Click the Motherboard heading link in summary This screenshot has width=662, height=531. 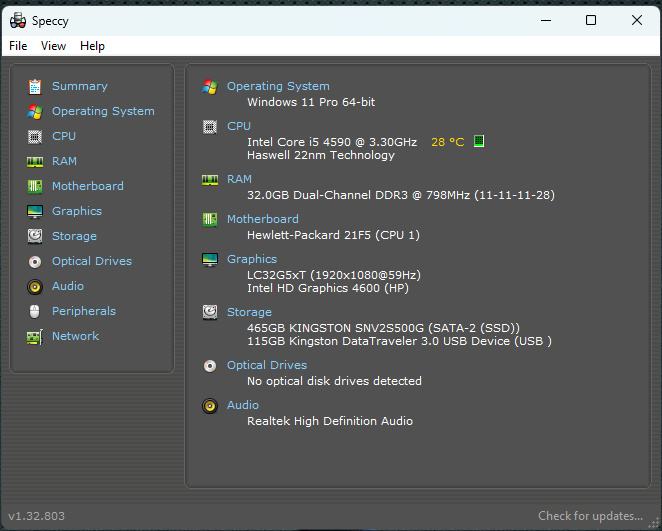point(263,219)
